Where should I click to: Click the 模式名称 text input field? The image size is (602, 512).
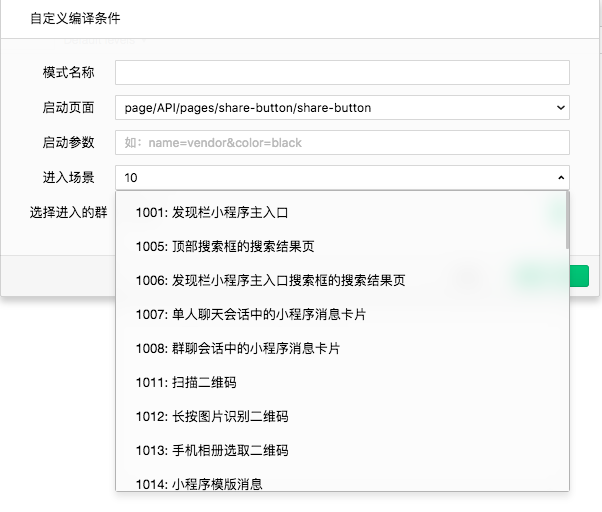[342, 73]
